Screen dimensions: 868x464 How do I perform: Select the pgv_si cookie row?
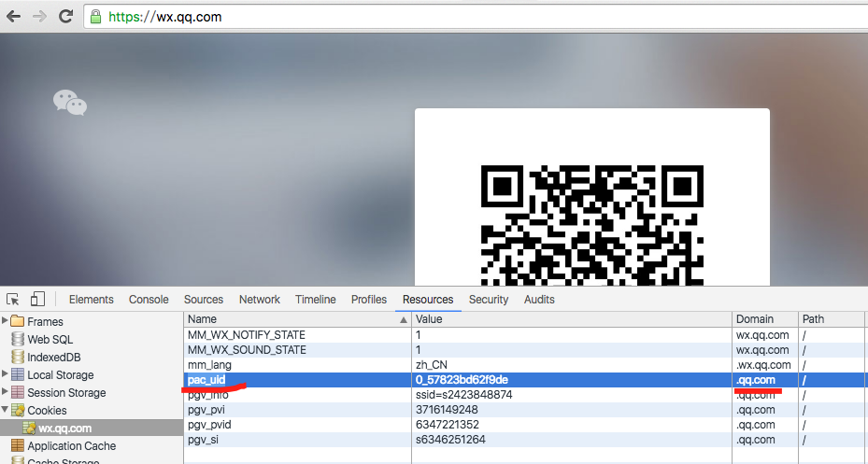525,440
